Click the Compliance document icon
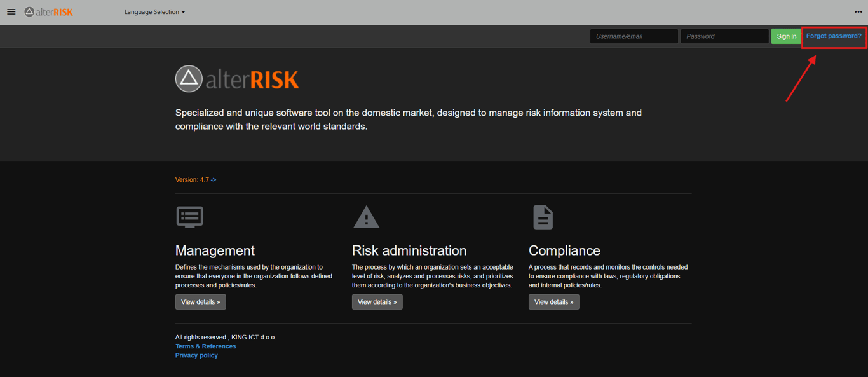The image size is (868, 377). pyautogui.click(x=543, y=217)
